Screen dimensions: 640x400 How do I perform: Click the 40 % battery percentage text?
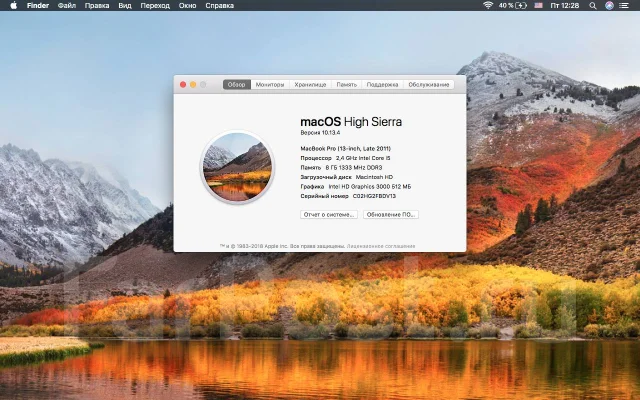(506, 5)
